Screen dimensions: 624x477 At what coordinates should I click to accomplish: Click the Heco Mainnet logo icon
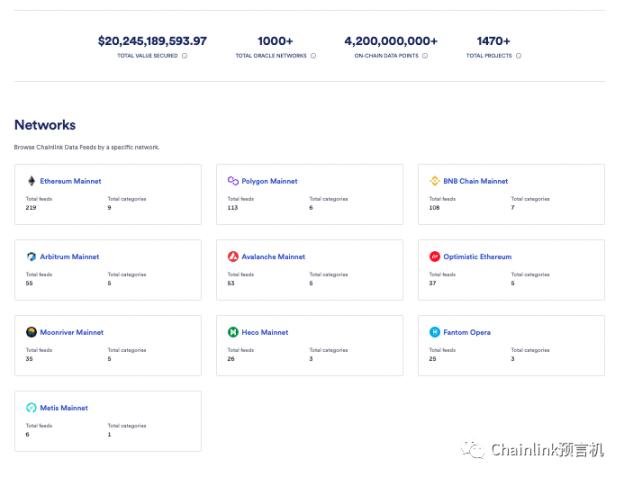233,332
